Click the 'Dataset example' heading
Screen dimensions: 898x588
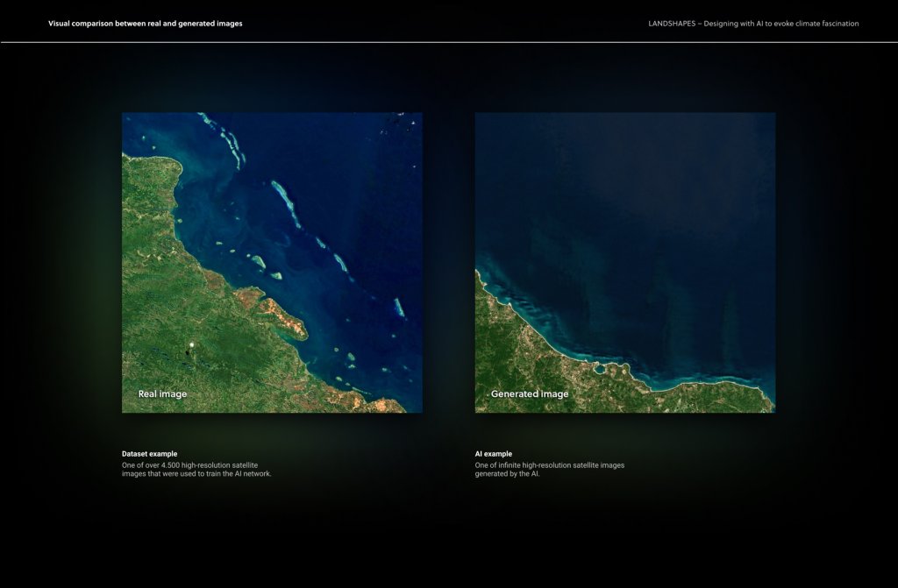tap(149, 453)
